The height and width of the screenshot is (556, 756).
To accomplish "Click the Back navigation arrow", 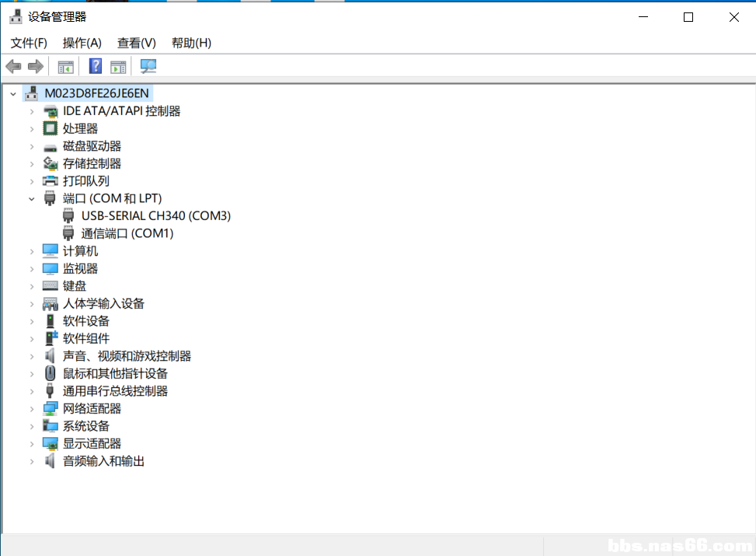I will click(13, 66).
